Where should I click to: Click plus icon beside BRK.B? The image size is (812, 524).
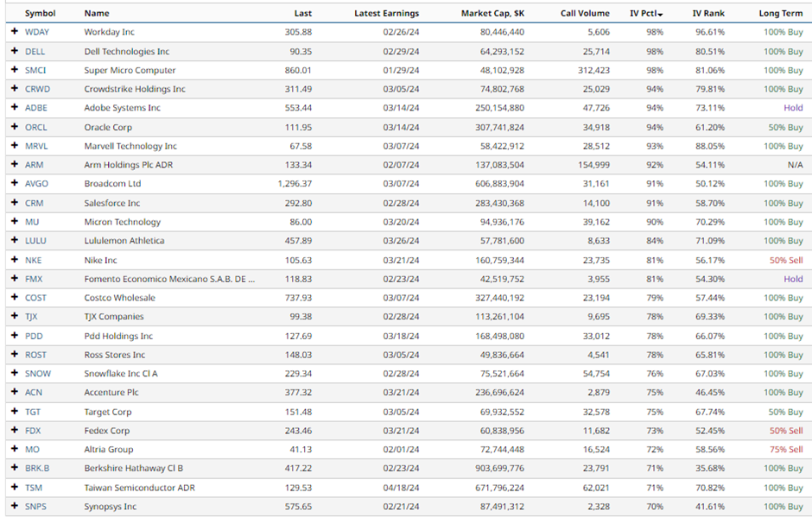(14, 469)
